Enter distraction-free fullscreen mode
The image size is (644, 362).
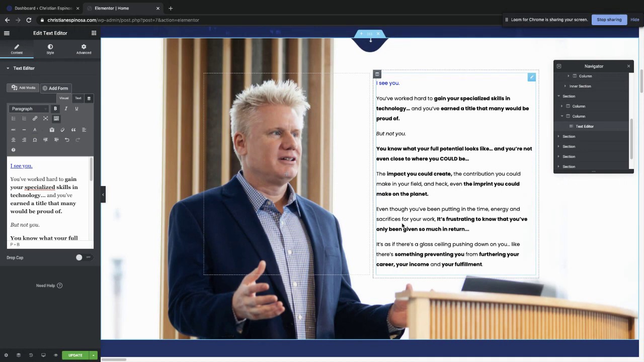pyautogui.click(x=45, y=119)
